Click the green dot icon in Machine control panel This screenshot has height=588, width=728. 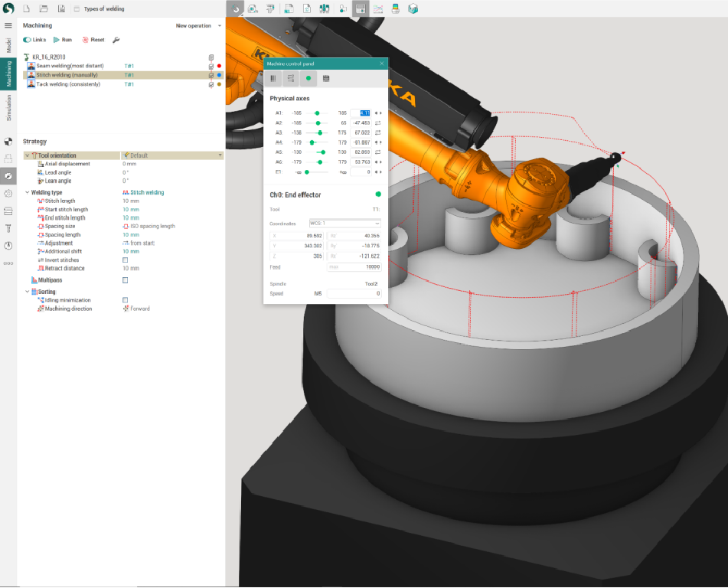(309, 78)
